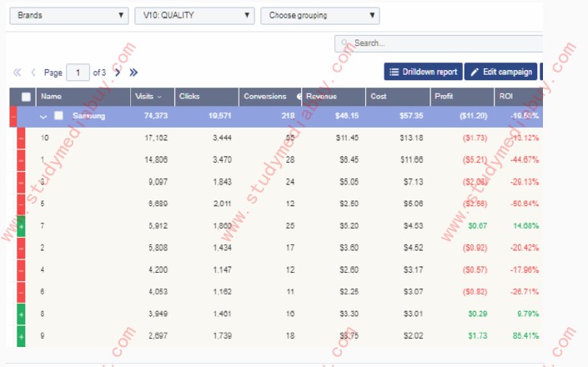Select ROI value -26.71%

pyautogui.click(x=525, y=292)
